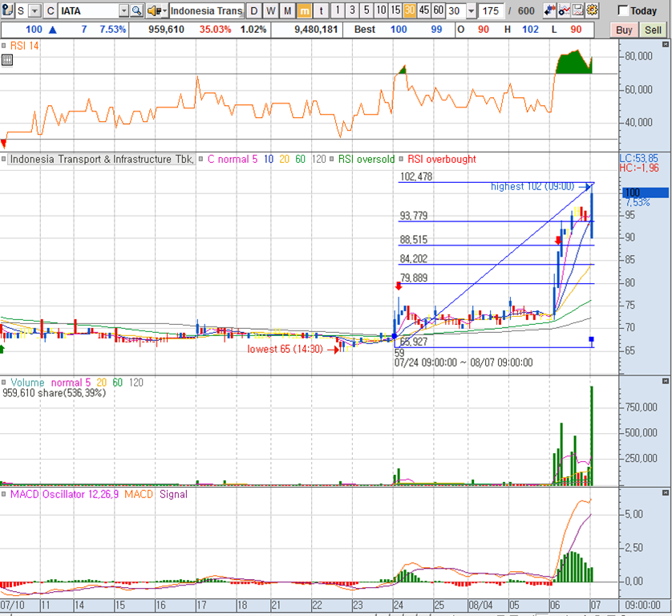Click the 07/24 date range text

click(464, 363)
